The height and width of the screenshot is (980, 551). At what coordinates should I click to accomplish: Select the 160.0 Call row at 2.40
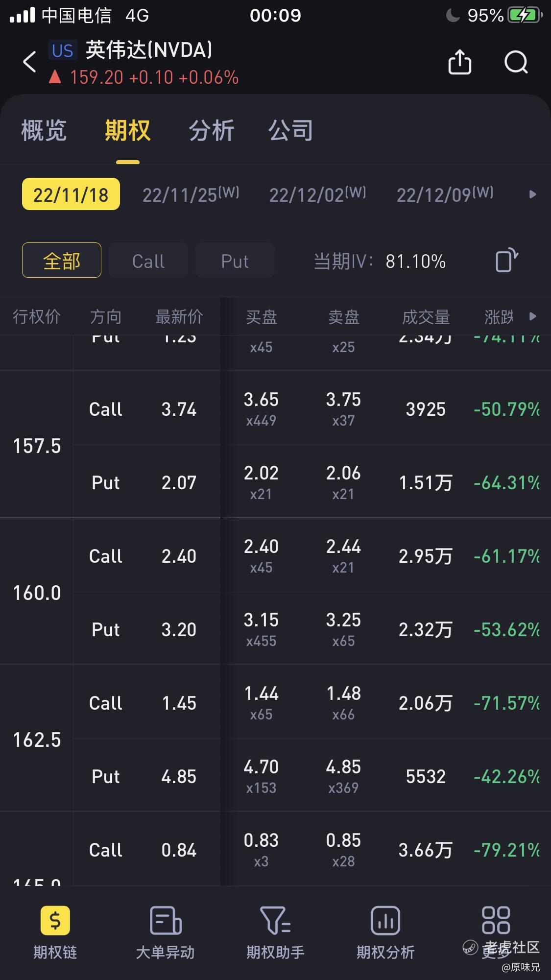[x=312, y=555]
